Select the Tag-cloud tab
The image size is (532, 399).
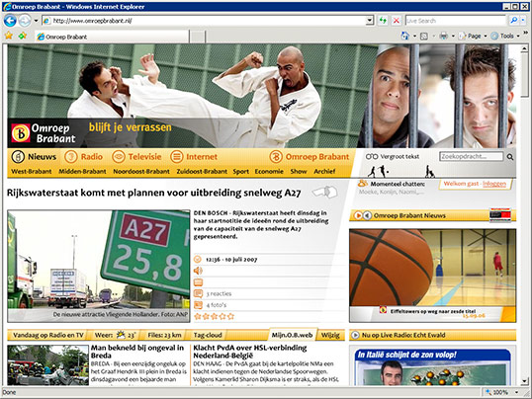point(208,335)
